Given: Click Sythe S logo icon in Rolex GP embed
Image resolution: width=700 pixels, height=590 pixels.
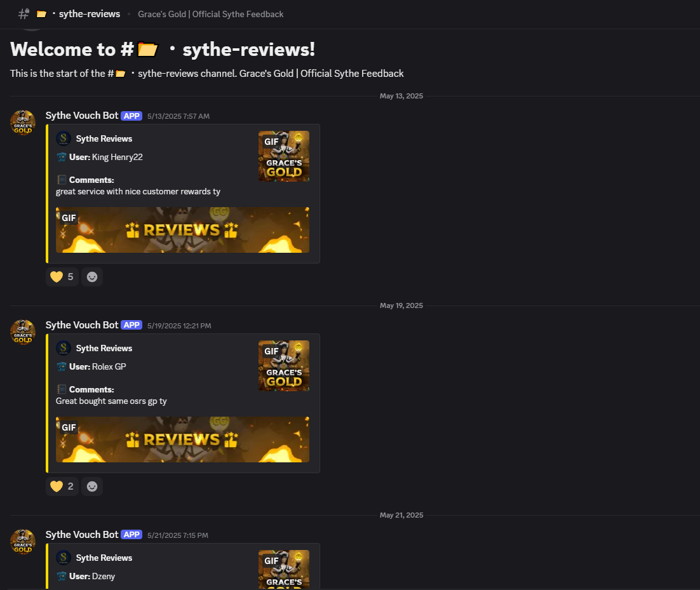Looking at the screenshot, I should [64, 347].
